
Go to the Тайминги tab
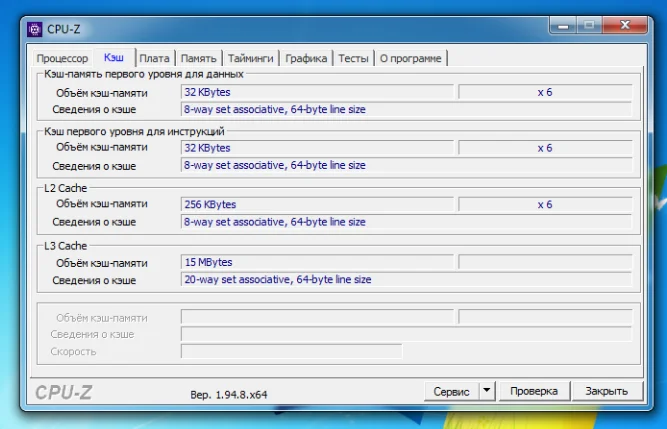(x=250, y=58)
